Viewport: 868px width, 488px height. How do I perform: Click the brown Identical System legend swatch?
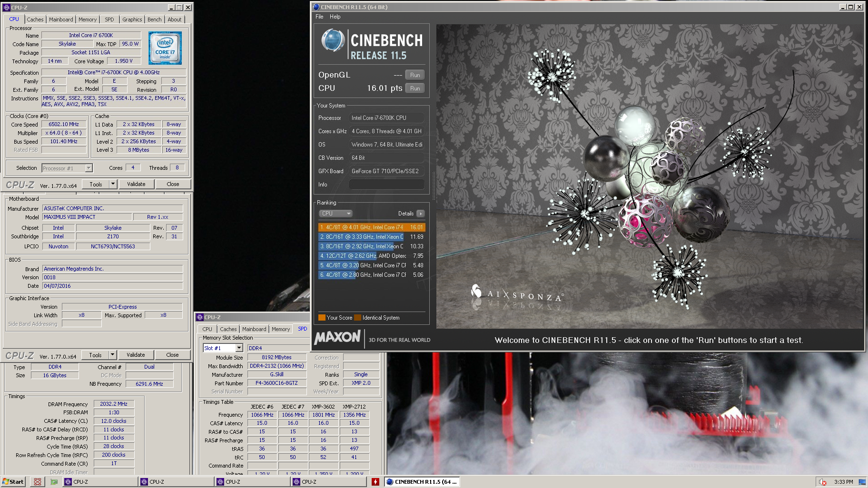(x=357, y=318)
